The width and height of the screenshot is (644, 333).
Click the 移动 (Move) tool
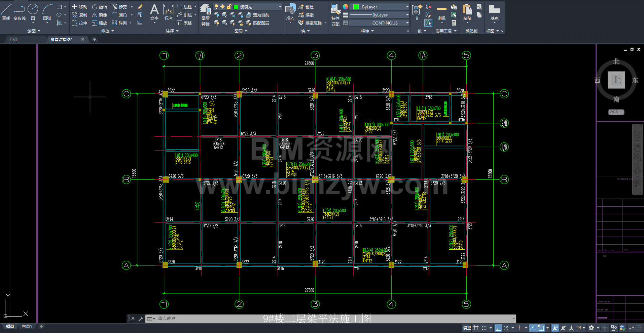[79, 7]
